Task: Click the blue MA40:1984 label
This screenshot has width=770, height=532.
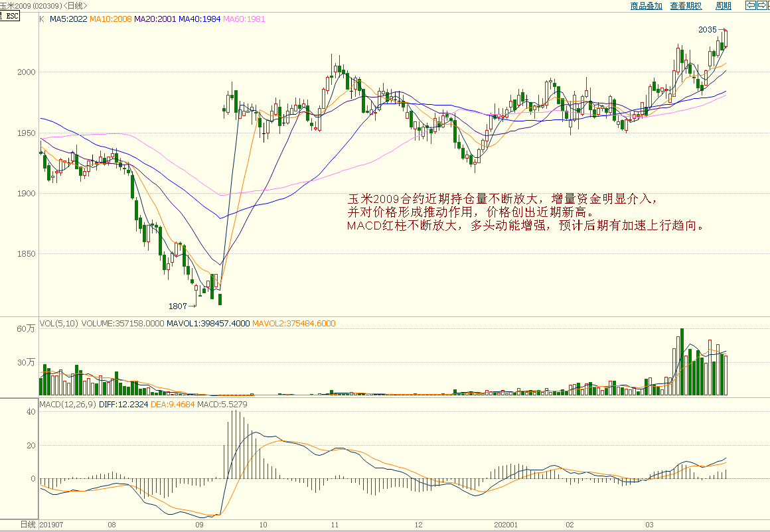Action: [200, 19]
